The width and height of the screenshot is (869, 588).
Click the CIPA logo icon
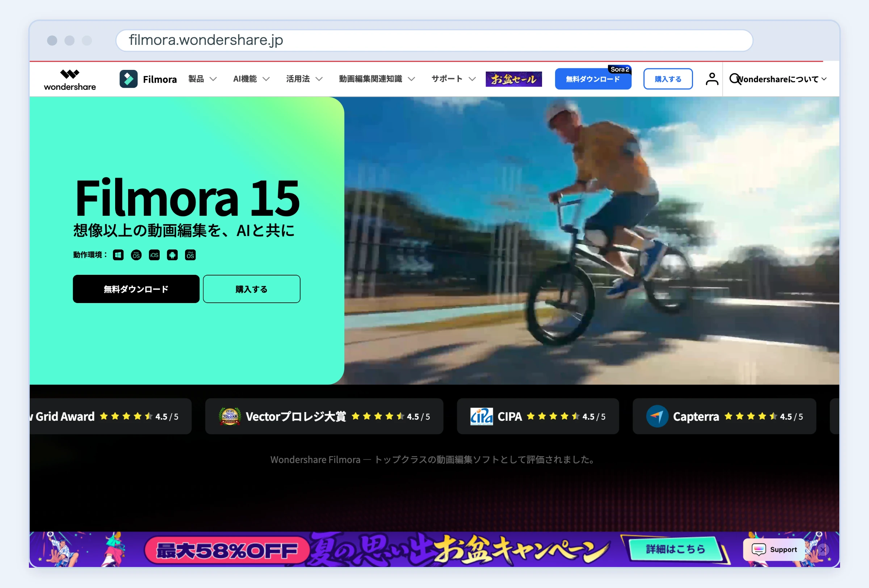[x=481, y=416]
